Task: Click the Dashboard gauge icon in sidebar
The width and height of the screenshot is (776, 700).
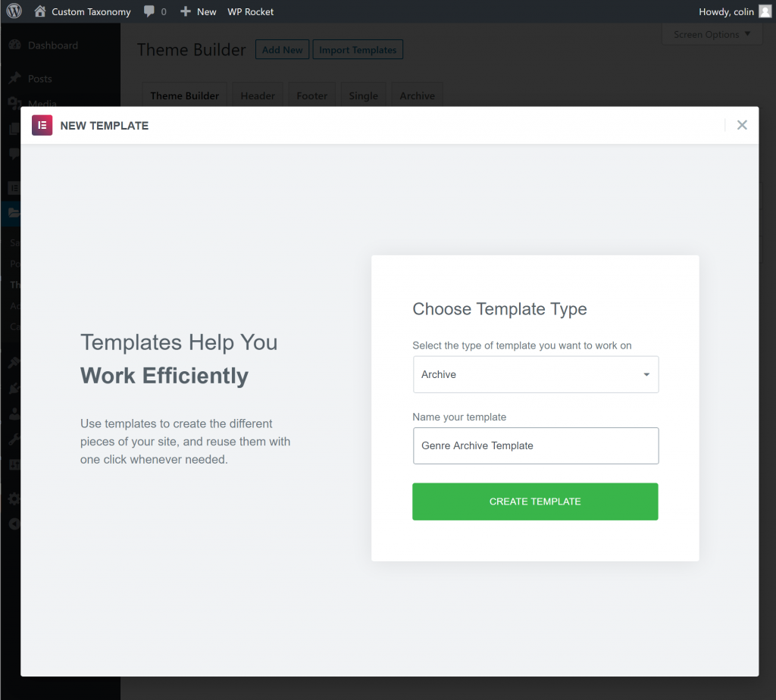Action: click(x=15, y=45)
